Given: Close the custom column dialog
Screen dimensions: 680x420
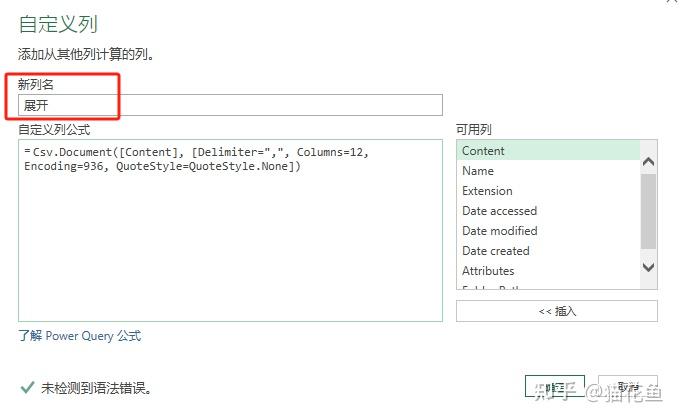Looking at the screenshot, I should 670,3.
